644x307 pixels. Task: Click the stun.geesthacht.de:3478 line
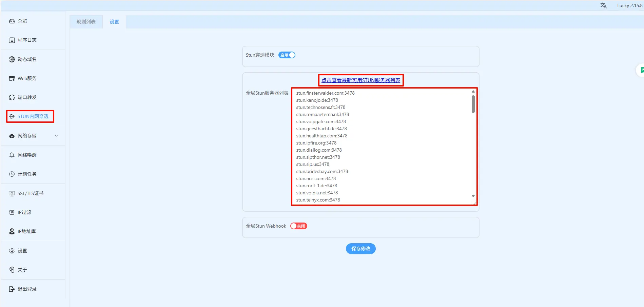(321, 129)
